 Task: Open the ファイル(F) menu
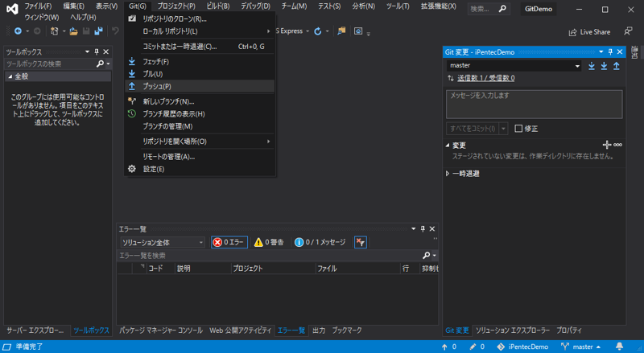coord(38,6)
